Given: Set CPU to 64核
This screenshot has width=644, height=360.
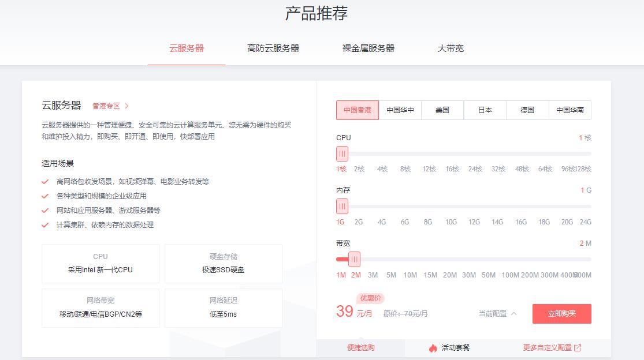Looking at the screenshot, I should tap(545, 169).
